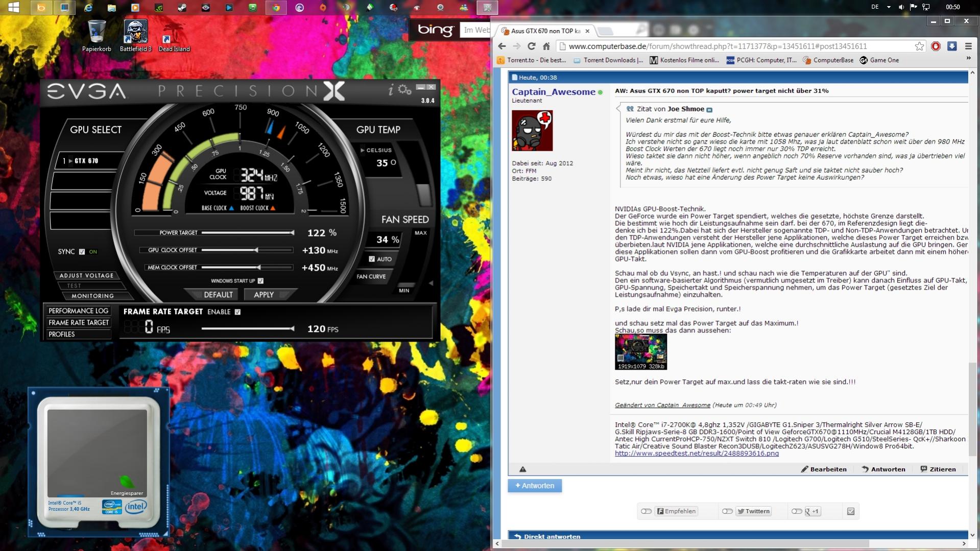Open PROFILES tab
Viewport: 980px width, 551px height.
[x=78, y=334]
